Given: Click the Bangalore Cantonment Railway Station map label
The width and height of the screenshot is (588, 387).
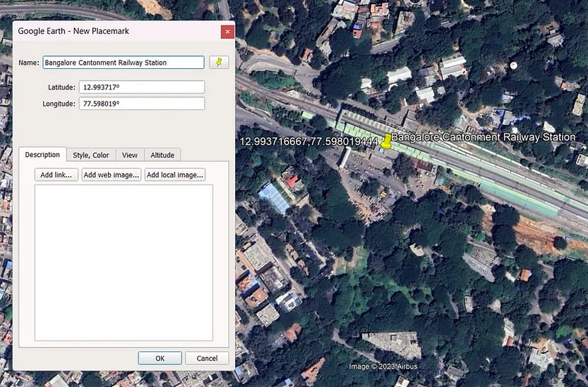Looking at the screenshot, I should 483,137.
